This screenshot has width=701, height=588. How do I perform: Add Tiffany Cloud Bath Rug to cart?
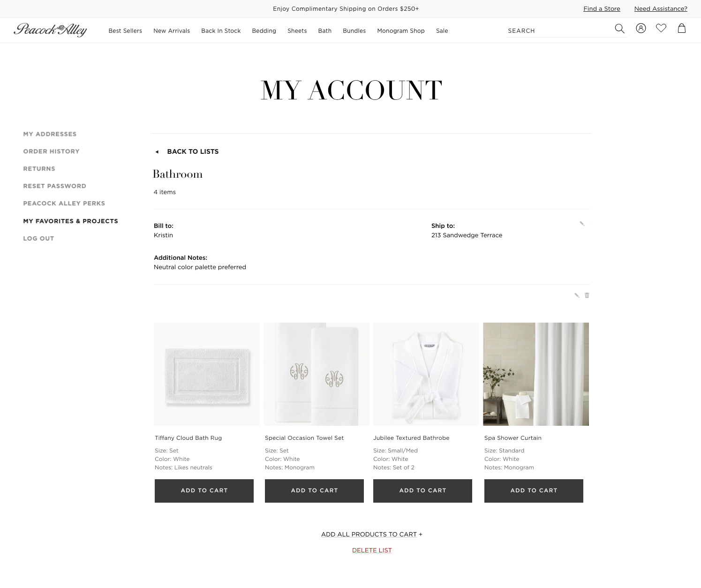tap(204, 491)
